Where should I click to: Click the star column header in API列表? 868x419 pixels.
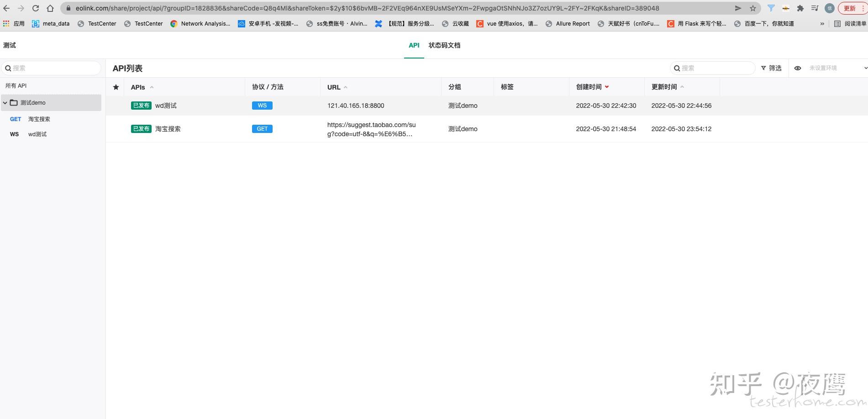pyautogui.click(x=116, y=87)
